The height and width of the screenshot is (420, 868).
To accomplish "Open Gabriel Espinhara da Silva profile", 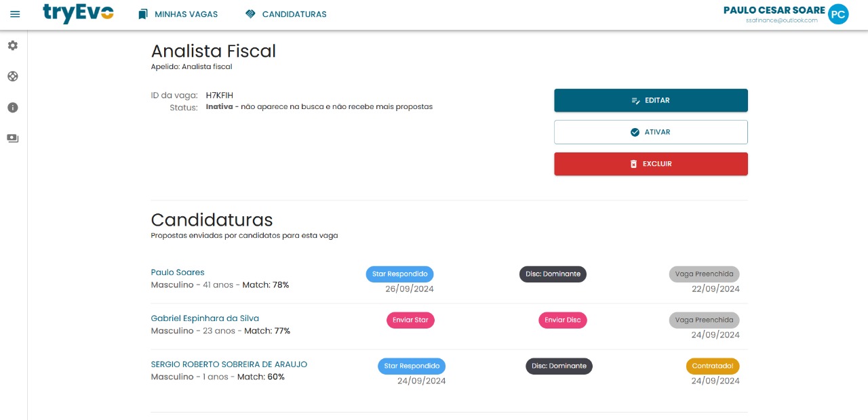I will [205, 318].
